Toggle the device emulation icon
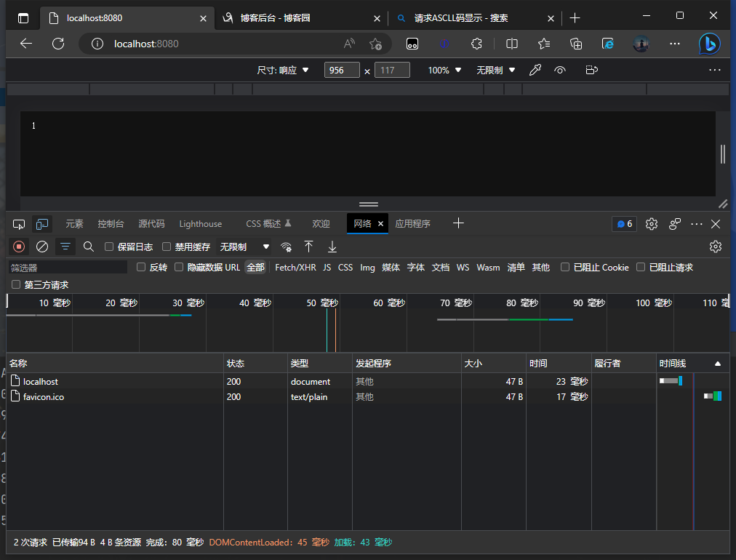Screen dimensions: 736x560 [x=43, y=223]
